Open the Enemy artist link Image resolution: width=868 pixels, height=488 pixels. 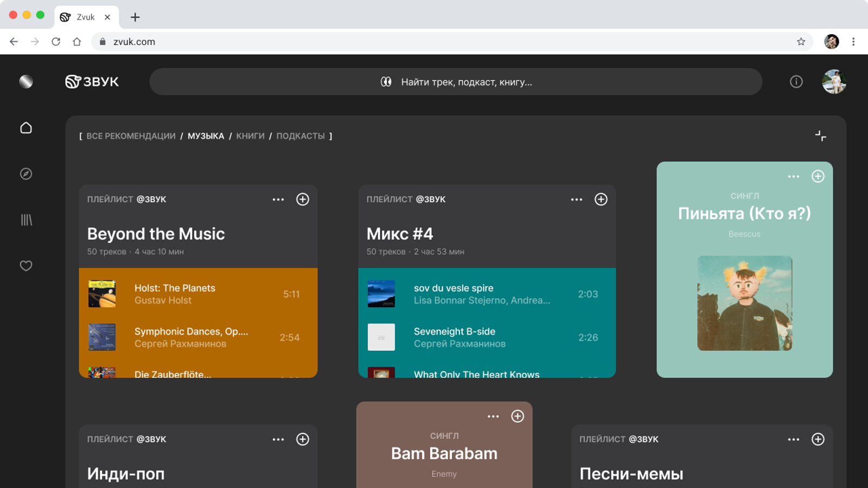point(444,474)
